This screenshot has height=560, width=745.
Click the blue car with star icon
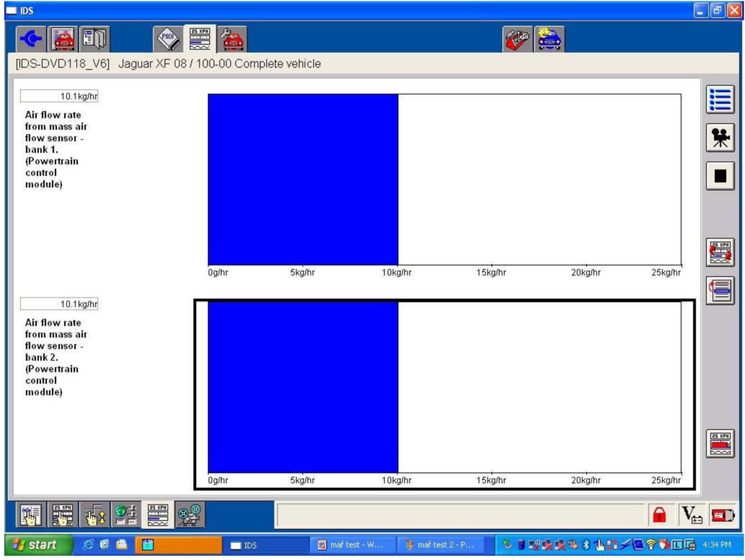click(549, 39)
